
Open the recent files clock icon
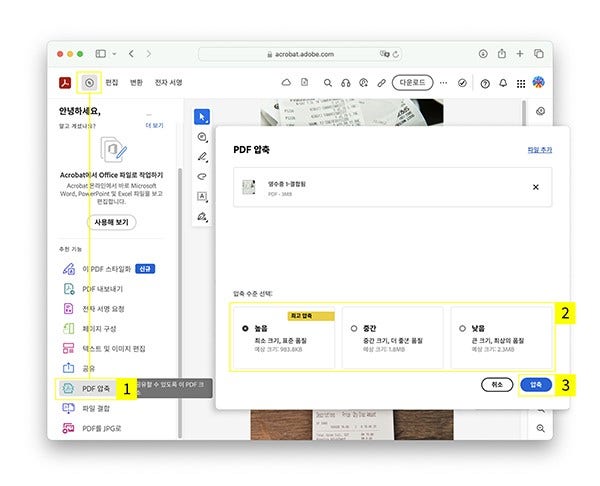(89, 83)
